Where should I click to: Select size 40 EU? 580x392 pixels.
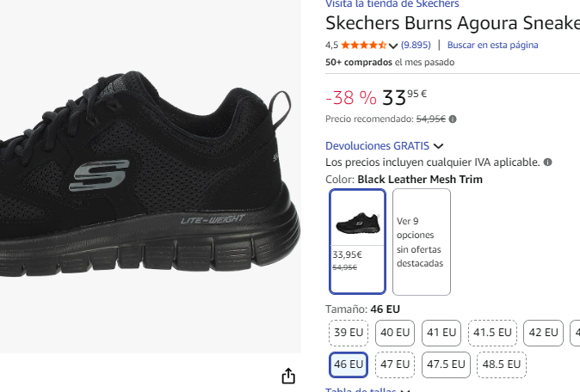point(396,333)
